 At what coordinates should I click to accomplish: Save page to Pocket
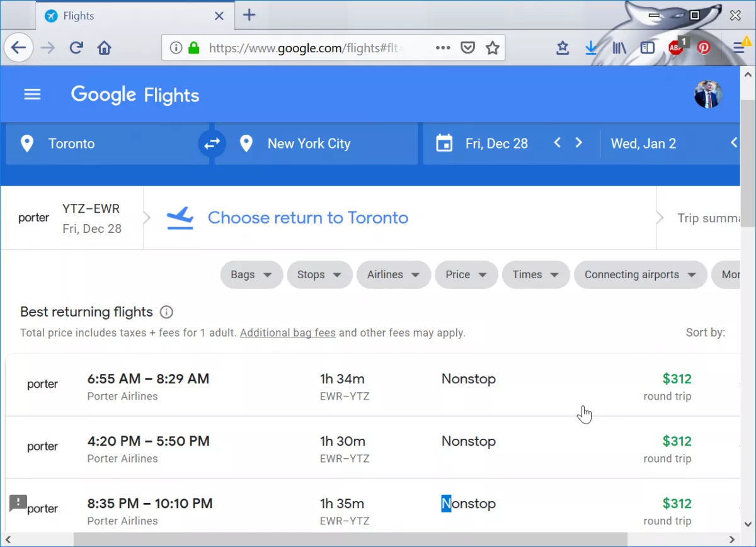tap(467, 48)
